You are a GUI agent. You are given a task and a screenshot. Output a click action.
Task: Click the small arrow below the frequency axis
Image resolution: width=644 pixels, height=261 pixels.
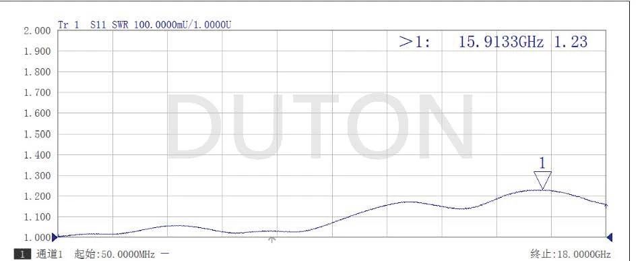point(271,239)
